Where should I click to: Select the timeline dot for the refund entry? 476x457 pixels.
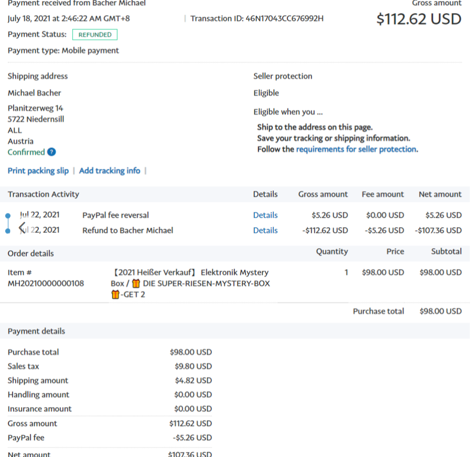[8, 231]
